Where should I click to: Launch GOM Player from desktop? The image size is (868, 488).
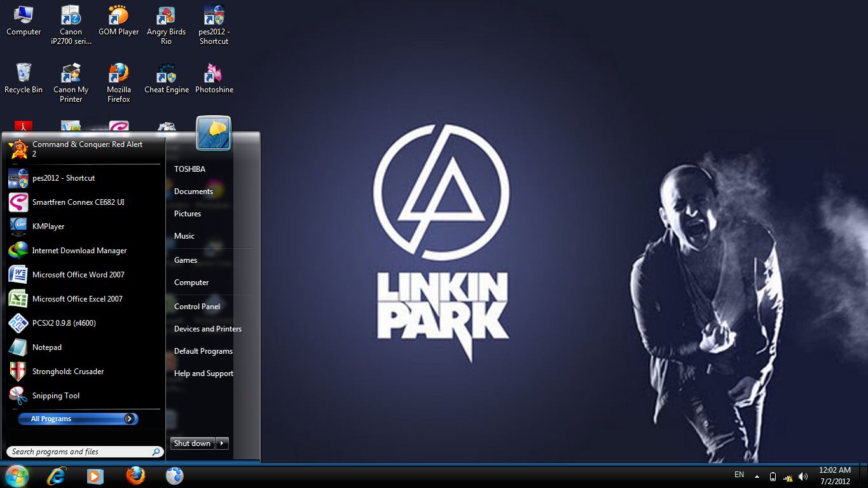(118, 20)
